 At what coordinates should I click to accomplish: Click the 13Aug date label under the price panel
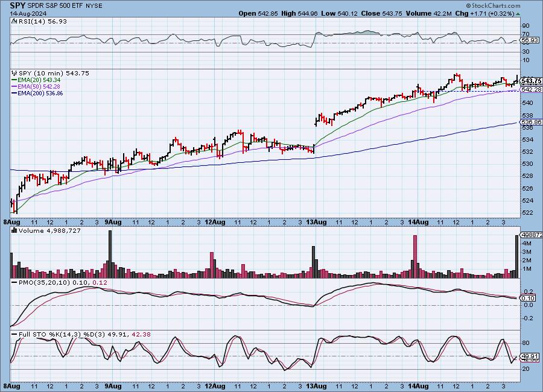pyautogui.click(x=317, y=223)
